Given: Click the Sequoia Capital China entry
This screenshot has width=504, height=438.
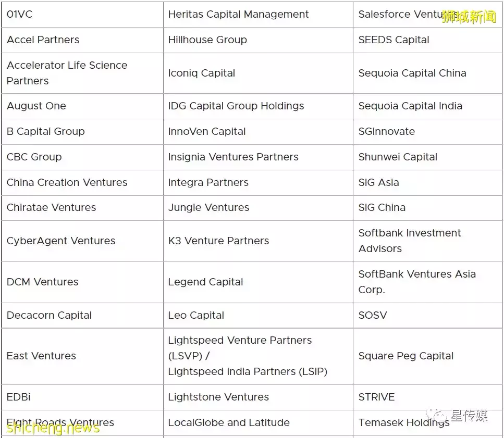Looking at the screenshot, I should coord(412,73).
